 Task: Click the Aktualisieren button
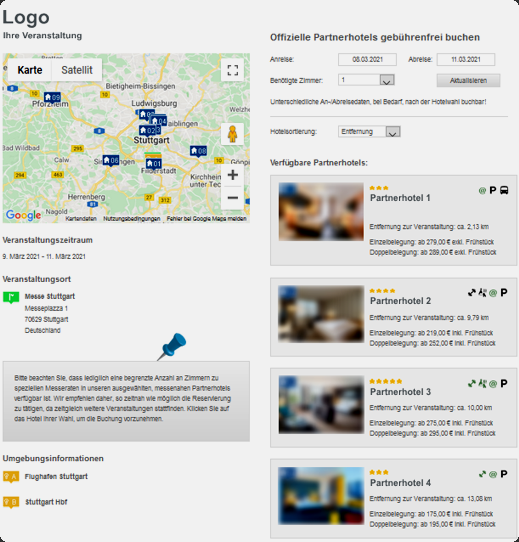[x=468, y=81]
